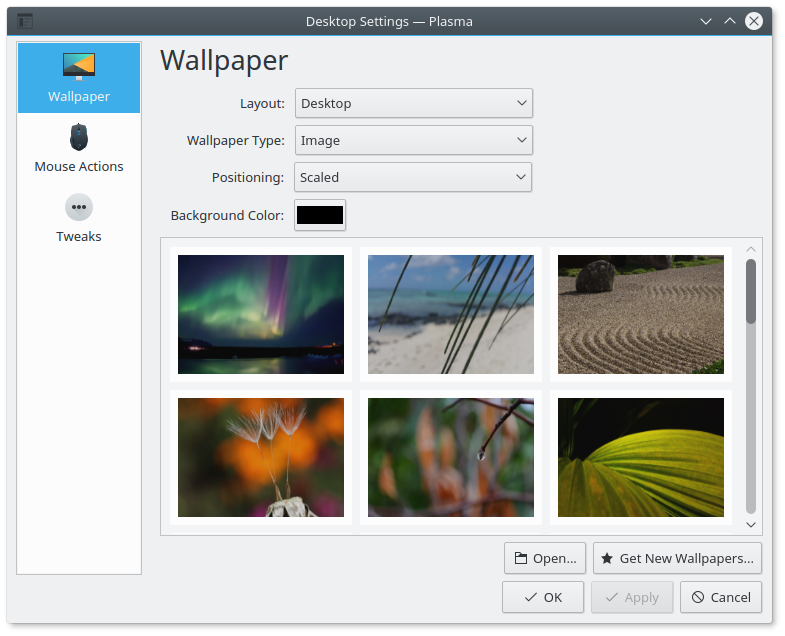Open Tweaks via the three-dots icon
785x636 pixels.
[79, 207]
